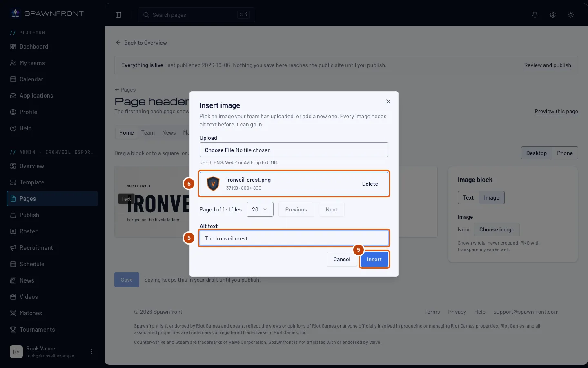Set Image block type to Image
The height and width of the screenshot is (368, 588).
[492, 197]
